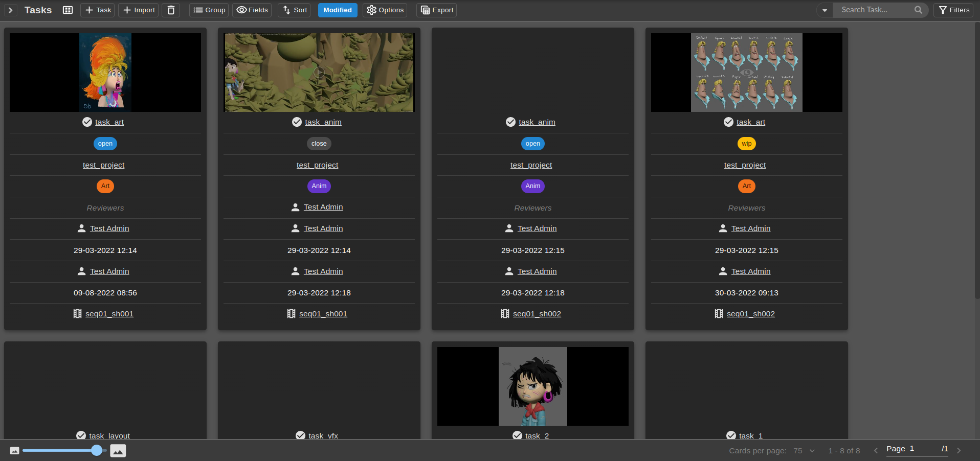The image size is (980, 461).
Task: Click the open status badge on task_art
Action: [105, 143]
